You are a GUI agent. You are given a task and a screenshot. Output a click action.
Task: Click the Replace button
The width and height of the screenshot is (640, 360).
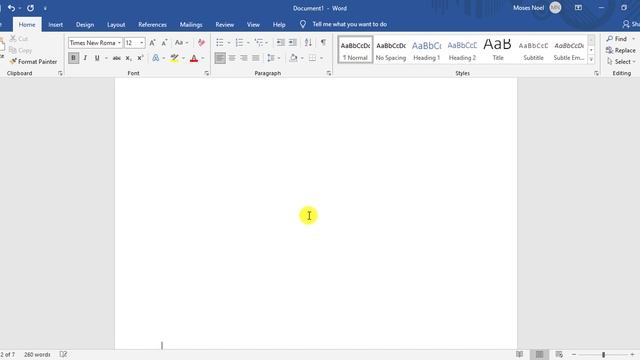click(x=621, y=50)
